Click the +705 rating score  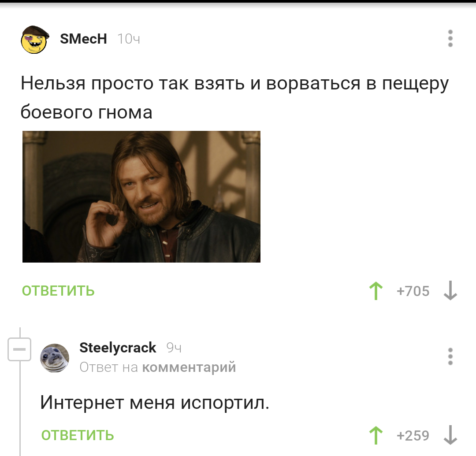(x=413, y=291)
